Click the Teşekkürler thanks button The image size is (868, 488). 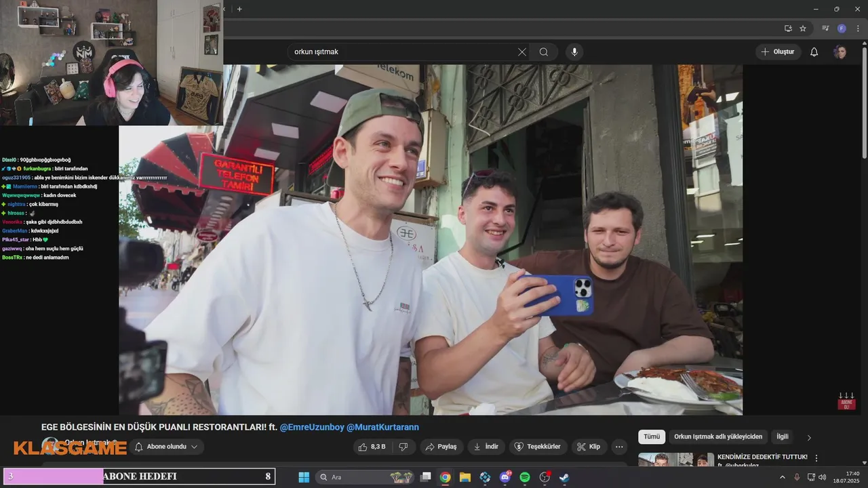(x=538, y=447)
